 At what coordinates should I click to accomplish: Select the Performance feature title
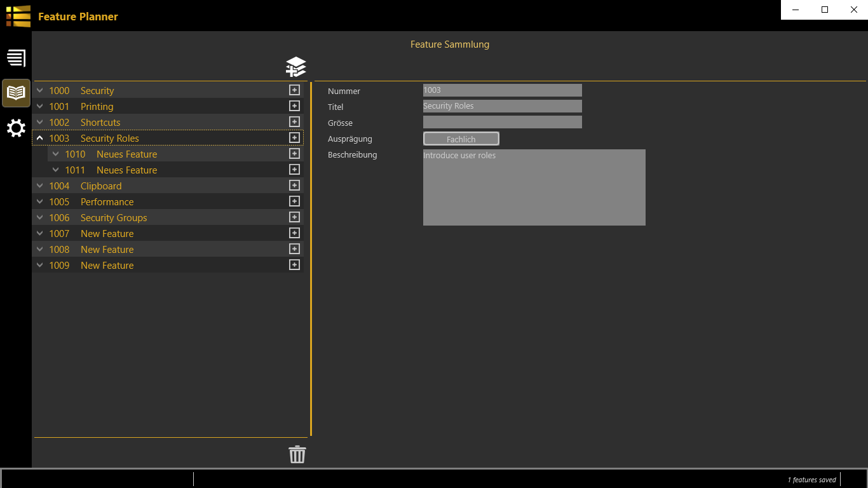click(x=107, y=202)
